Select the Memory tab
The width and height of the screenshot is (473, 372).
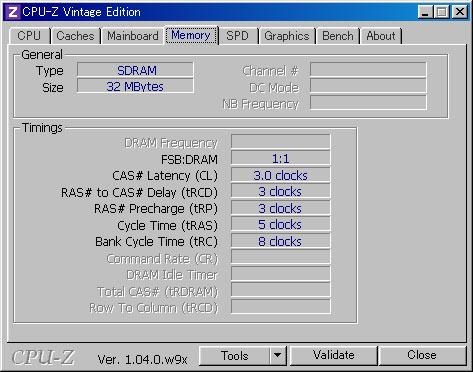coord(191,35)
